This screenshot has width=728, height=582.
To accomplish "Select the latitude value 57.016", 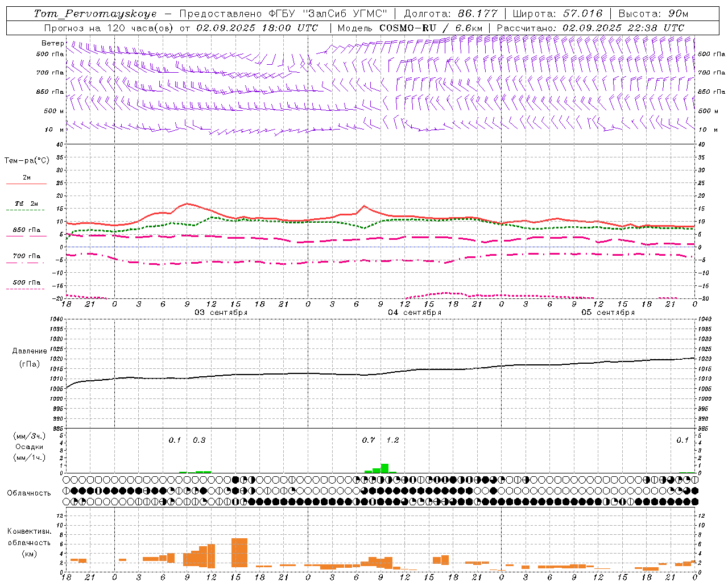I will 582,14.
